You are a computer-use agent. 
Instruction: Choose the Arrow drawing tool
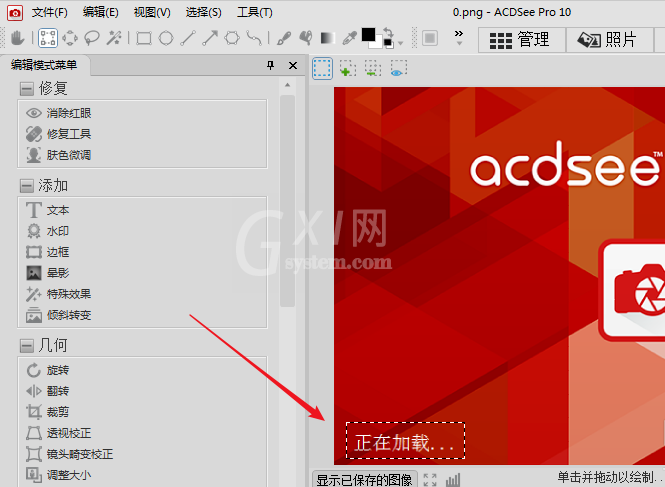pos(210,38)
